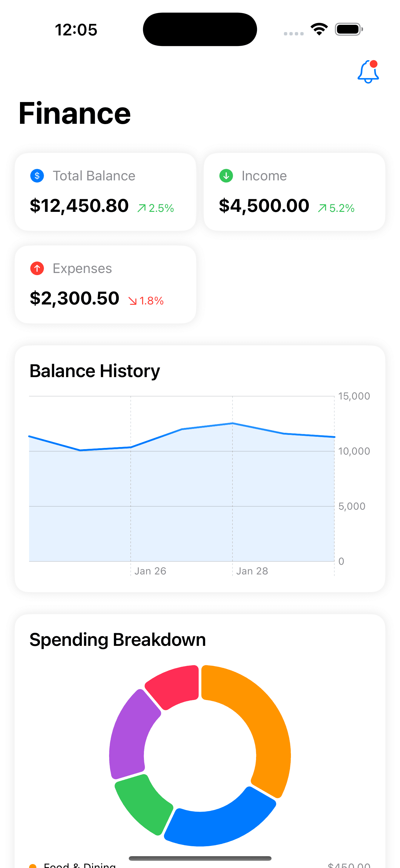Tap the Jan 28 point on the balance chart
Image resolution: width=400 pixels, height=868 pixels.
(x=232, y=423)
